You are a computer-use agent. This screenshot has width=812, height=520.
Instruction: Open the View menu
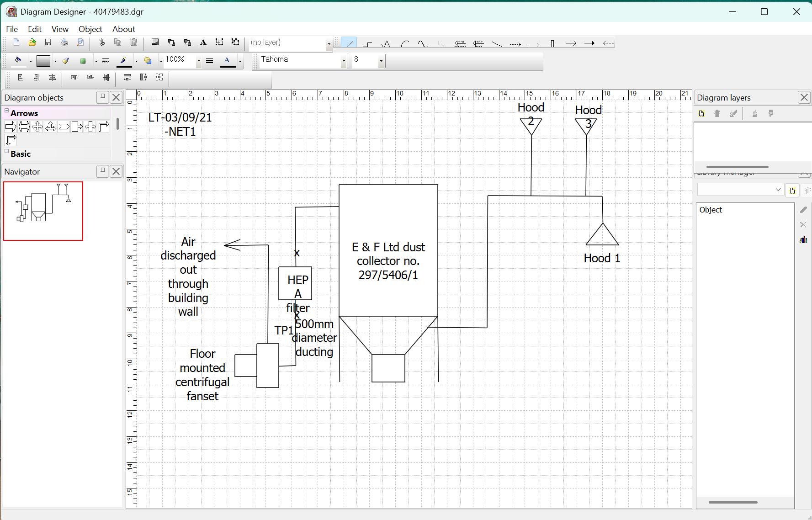click(x=60, y=29)
